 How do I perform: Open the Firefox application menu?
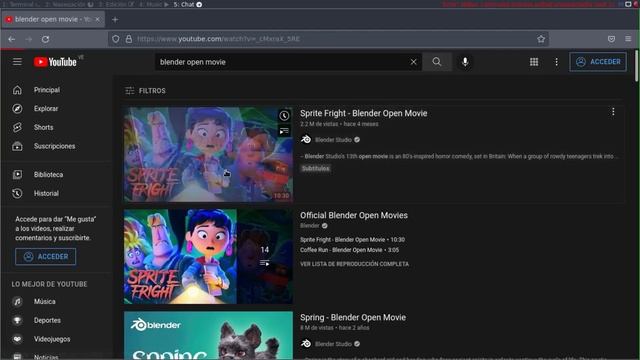pos(628,39)
